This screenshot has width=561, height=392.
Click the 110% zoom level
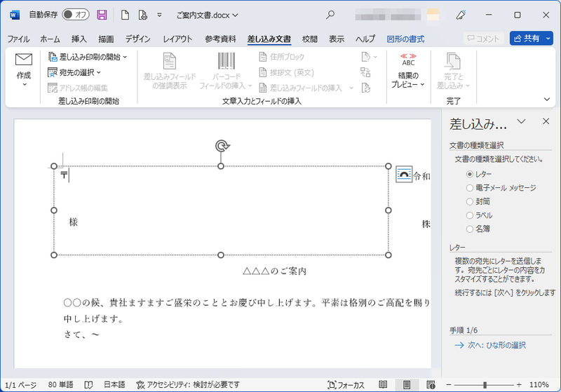[539, 385]
